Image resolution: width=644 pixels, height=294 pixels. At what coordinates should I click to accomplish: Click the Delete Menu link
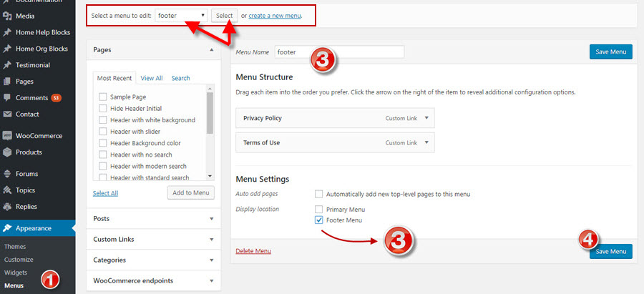(253, 251)
